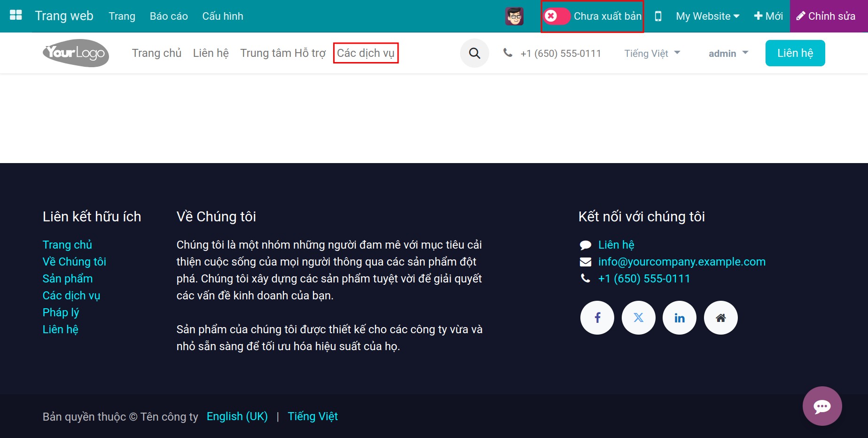Click header phone number +1 (650) 555-0111
868x438 pixels.
pos(561,54)
